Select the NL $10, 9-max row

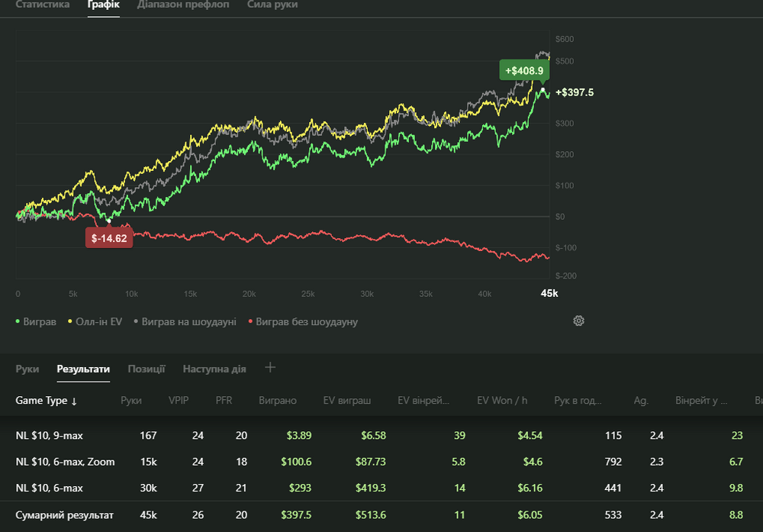pyautogui.click(x=50, y=436)
